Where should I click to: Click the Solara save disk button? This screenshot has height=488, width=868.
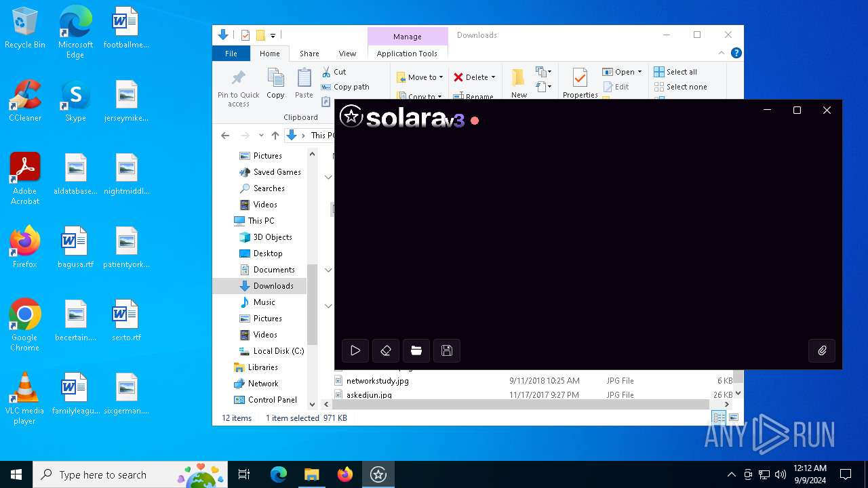point(447,350)
